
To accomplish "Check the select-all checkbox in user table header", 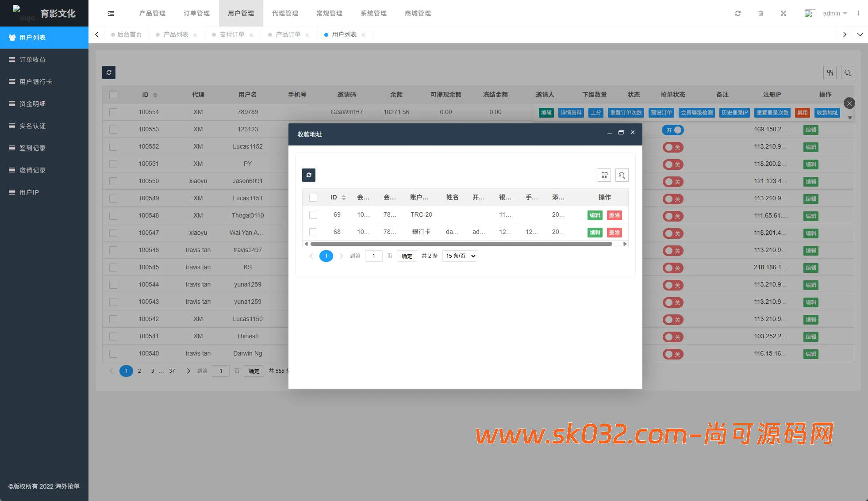I will coord(113,95).
